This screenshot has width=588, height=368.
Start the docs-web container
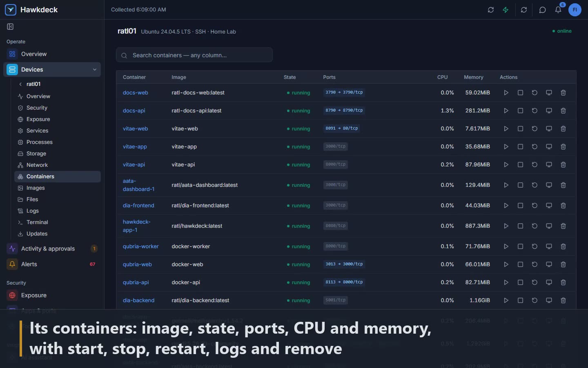click(x=506, y=93)
